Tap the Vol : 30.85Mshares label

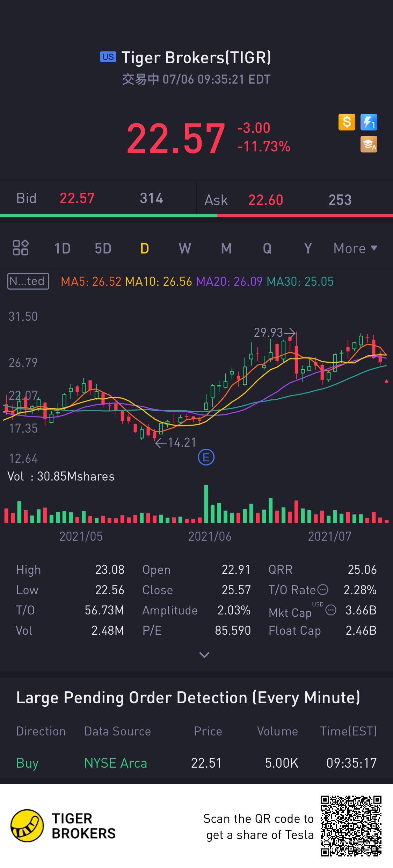click(61, 476)
